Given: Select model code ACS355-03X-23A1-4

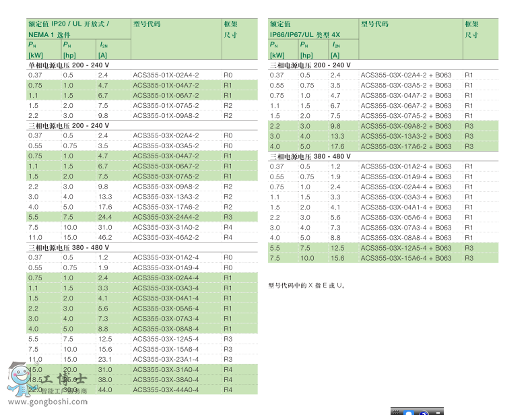Looking at the screenshot, I should coord(166,359).
